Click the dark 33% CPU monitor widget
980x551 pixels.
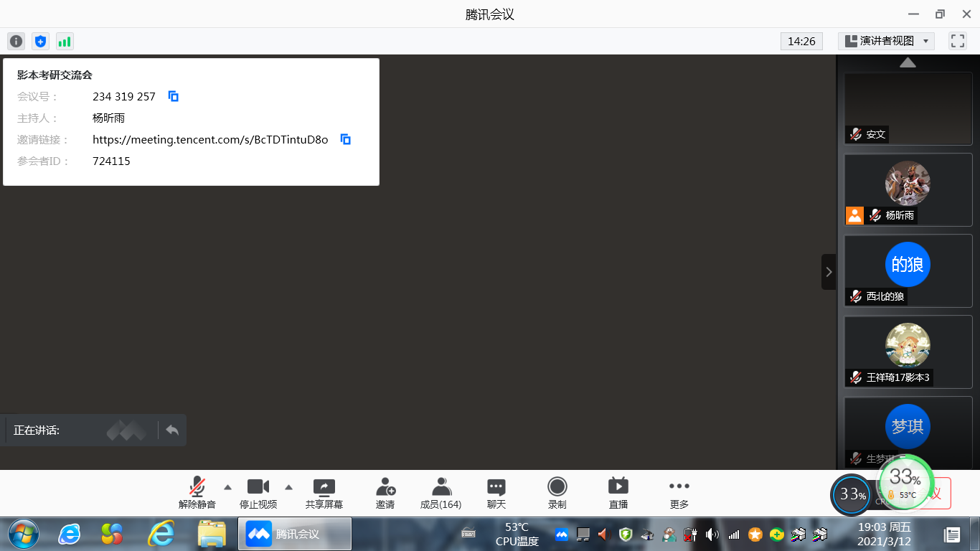tap(852, 494)
